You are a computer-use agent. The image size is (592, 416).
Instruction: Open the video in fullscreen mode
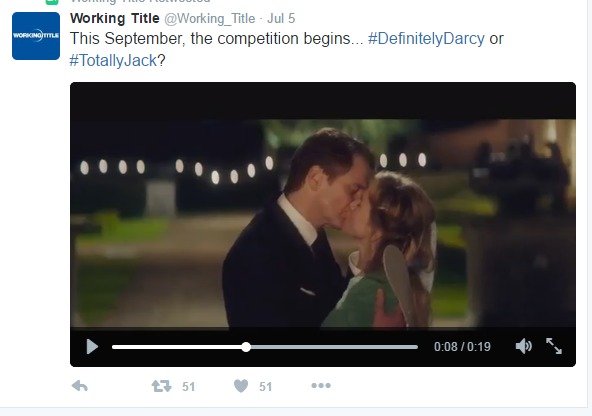[x=554, y=346]
